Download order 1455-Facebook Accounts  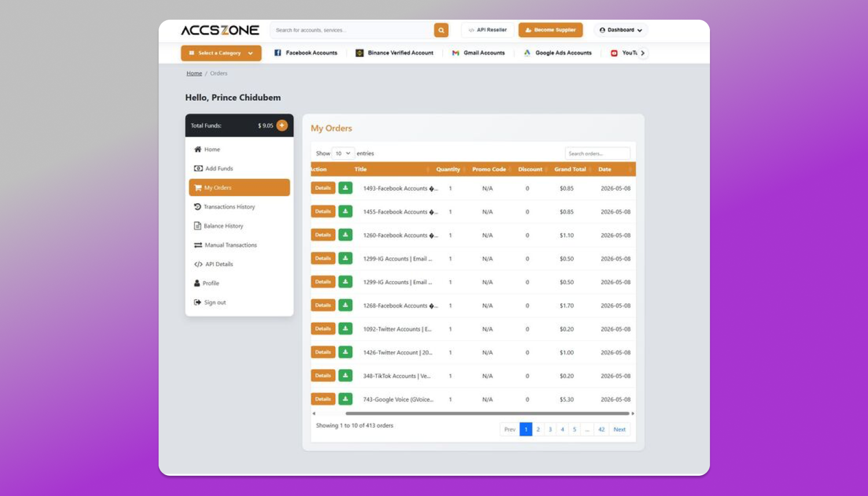(345, 212)
